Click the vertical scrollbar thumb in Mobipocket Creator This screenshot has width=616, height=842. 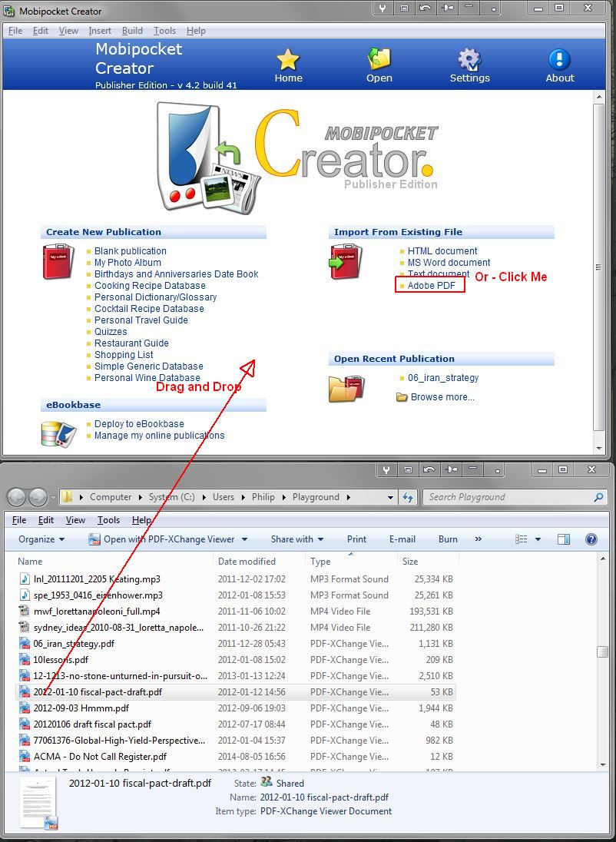pos(599,267)
